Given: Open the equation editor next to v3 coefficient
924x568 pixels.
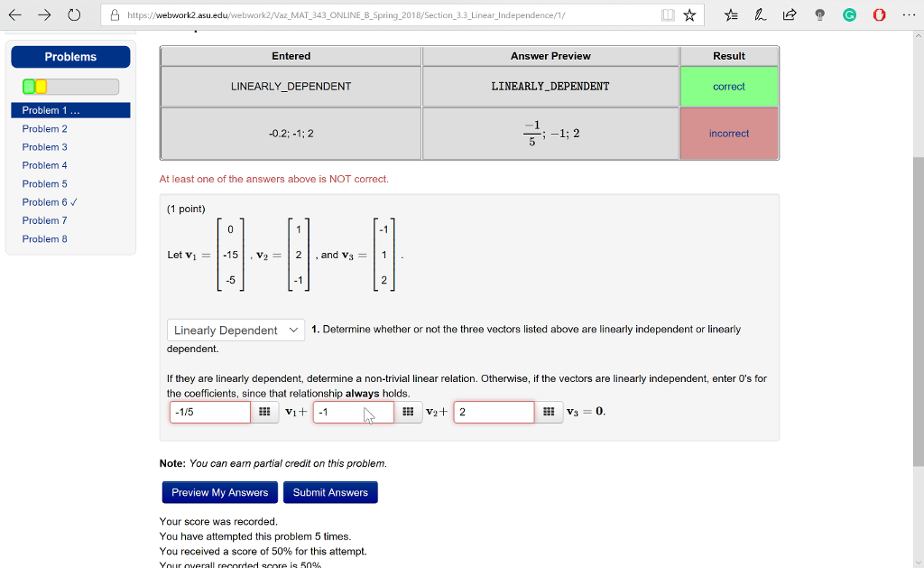Looking at the screenshot, I should point(550,412).
